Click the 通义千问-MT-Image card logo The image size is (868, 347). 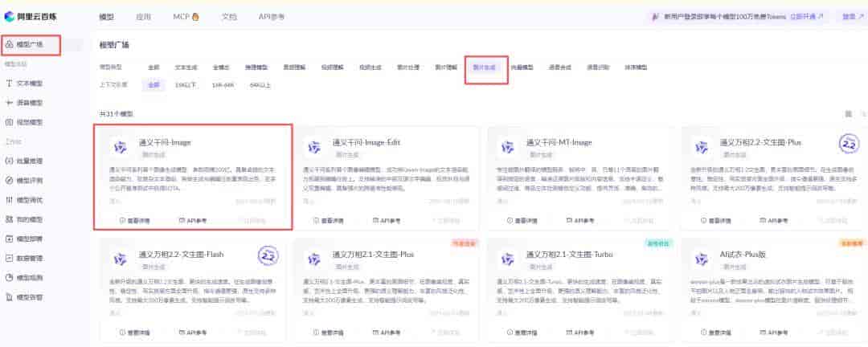click(508, 148)
